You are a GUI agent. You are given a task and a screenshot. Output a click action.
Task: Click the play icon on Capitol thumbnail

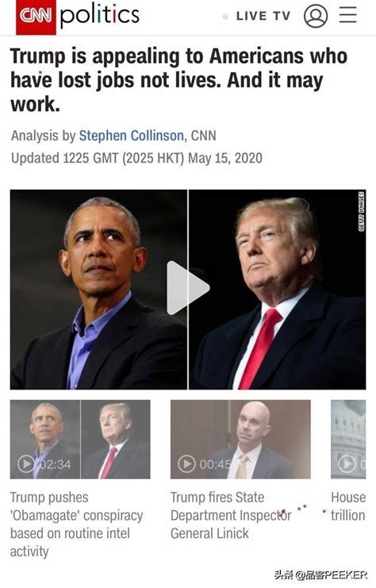click(x=347, y=464)
